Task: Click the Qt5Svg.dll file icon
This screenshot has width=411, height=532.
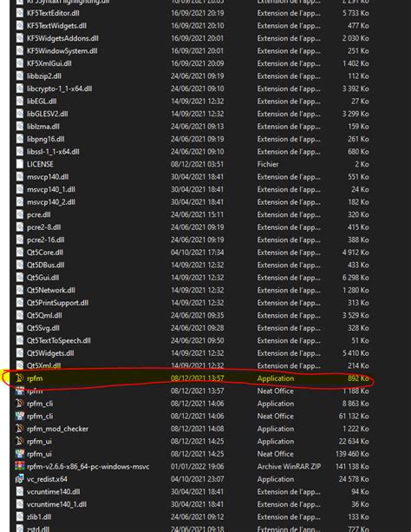Action: click(x=20, y=328)
